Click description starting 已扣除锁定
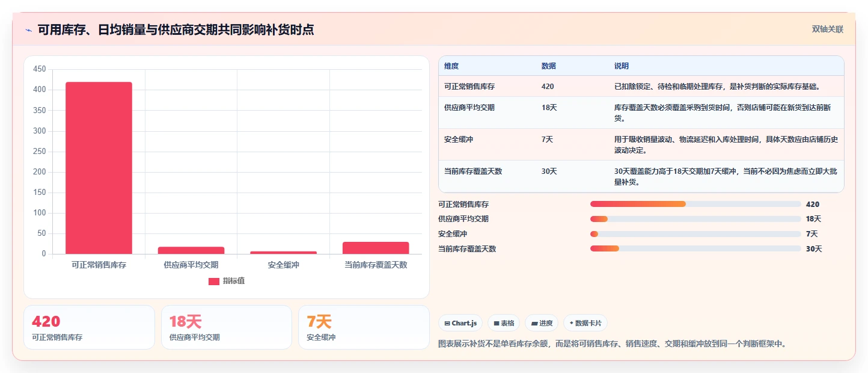Viewport: 868px width, 373px height. click(x=717, y=87)
